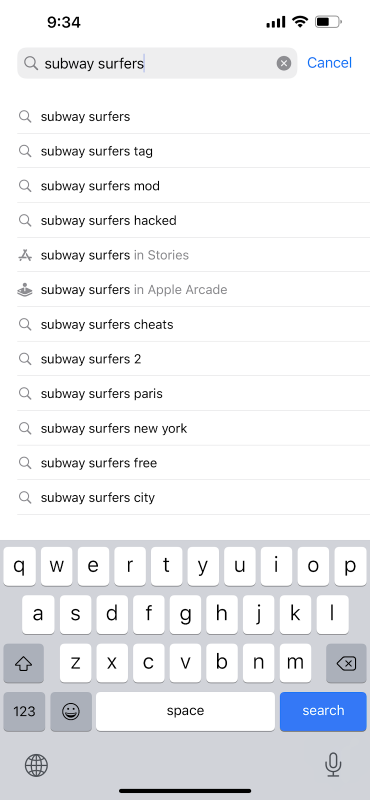Tap the blue search key
This screenshot has width=370, height=800.
coord(323,711)
